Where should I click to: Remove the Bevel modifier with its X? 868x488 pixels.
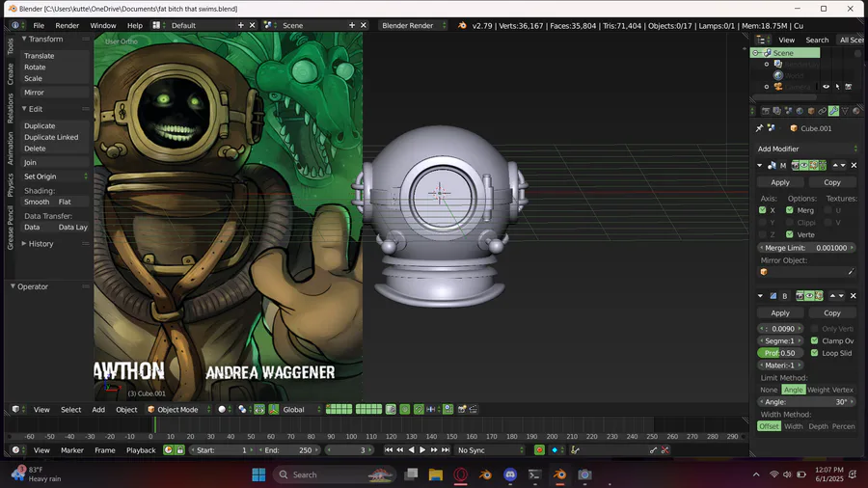pyautogui.click(x=854, y=296)
